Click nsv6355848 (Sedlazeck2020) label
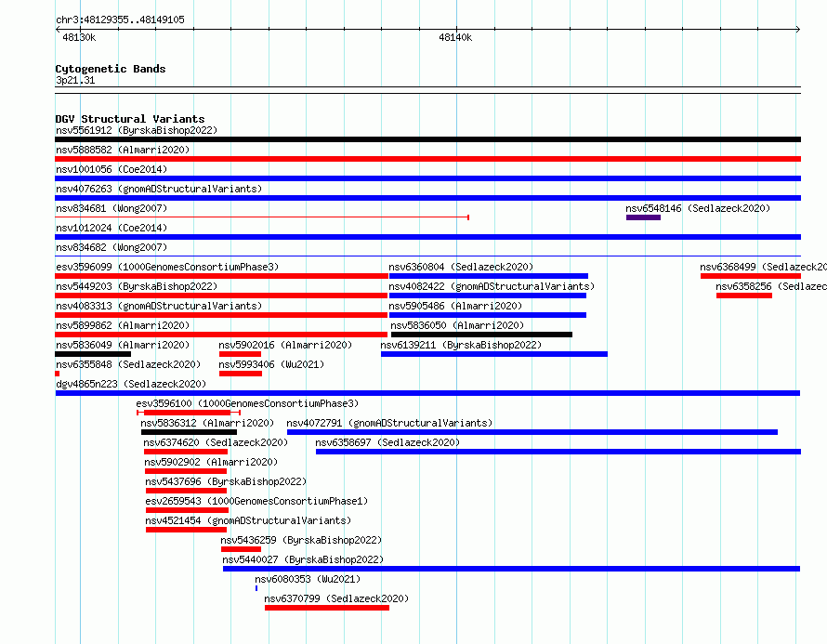This screenshot has height=644, width=827. coord(128,364)
